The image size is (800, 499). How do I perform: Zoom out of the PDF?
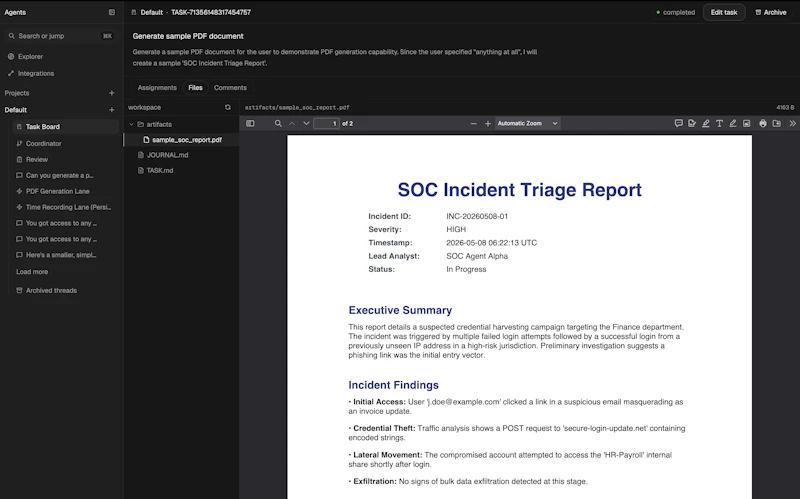(473, 123)
